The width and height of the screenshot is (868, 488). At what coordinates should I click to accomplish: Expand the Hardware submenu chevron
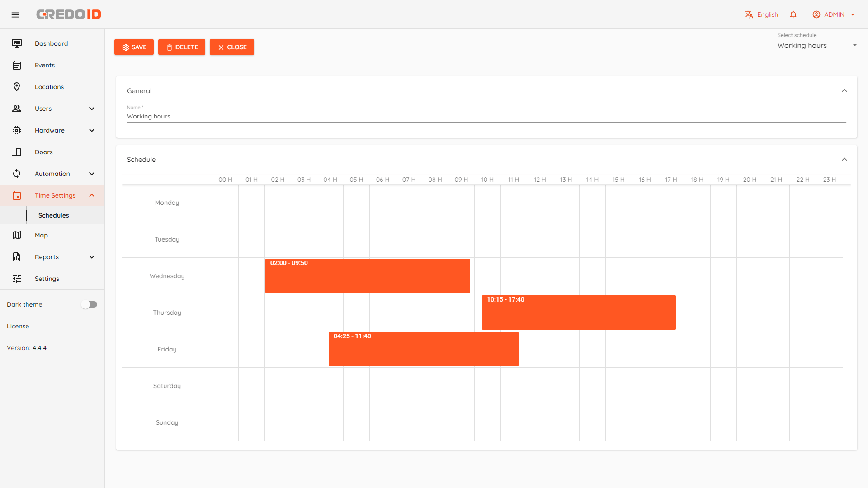(92, 130)
